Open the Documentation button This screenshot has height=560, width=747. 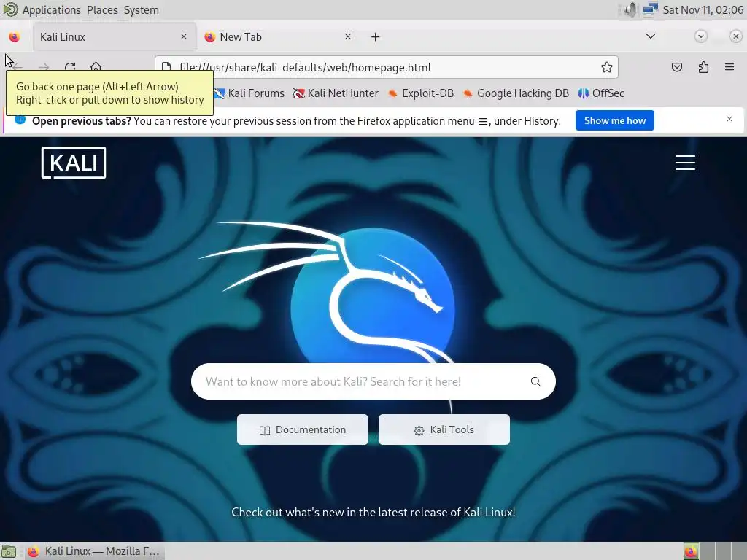[x=303, y=429]
